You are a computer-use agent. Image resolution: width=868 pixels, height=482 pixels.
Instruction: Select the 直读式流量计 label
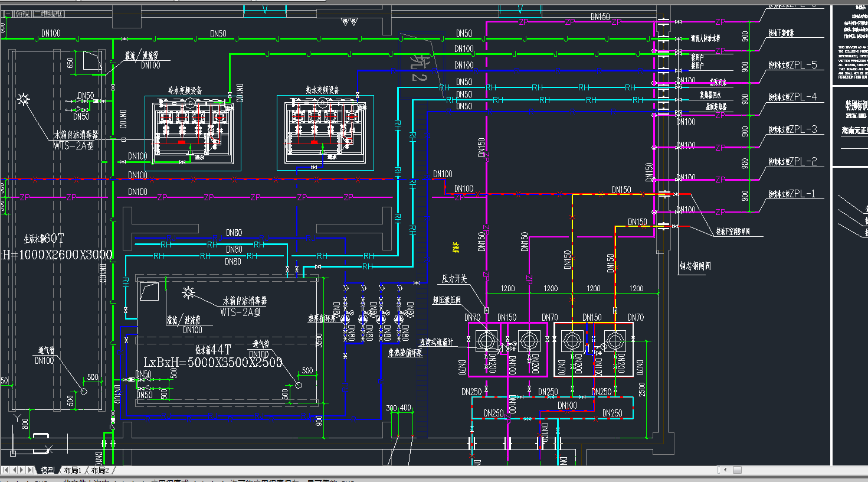436,342
